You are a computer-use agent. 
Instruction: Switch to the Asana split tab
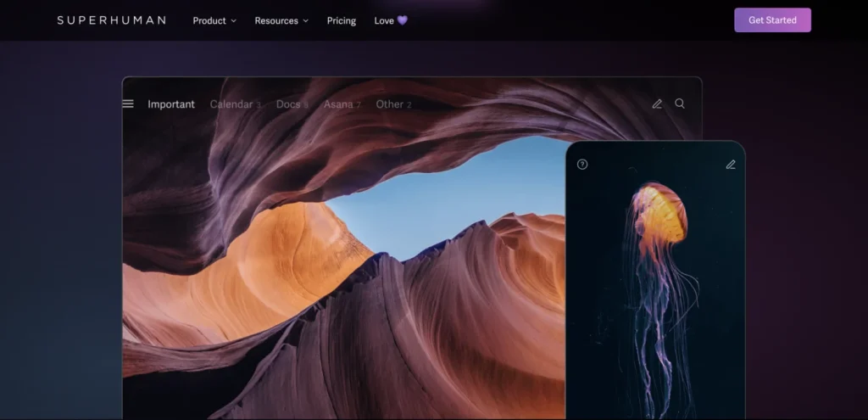(x=342, y=104)
